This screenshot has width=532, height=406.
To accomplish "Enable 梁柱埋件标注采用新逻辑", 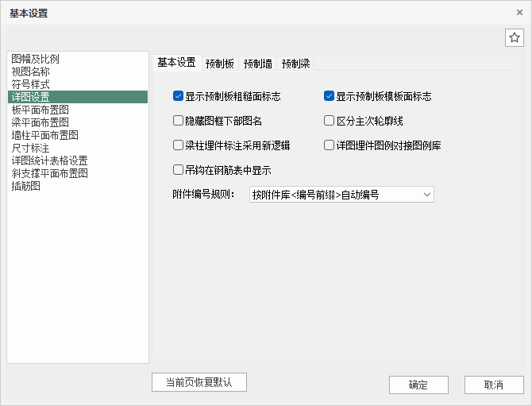I will 178,145.
